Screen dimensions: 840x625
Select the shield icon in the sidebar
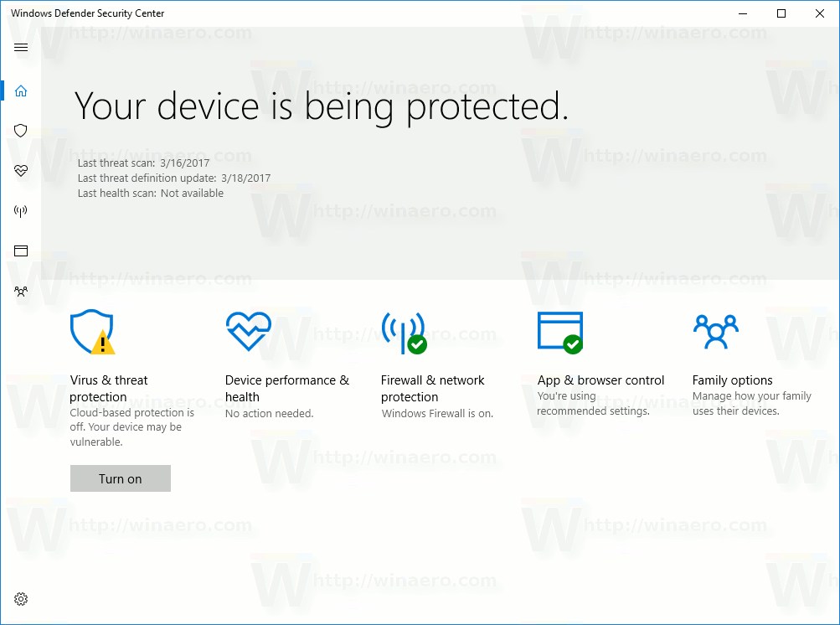coord(21,131)
